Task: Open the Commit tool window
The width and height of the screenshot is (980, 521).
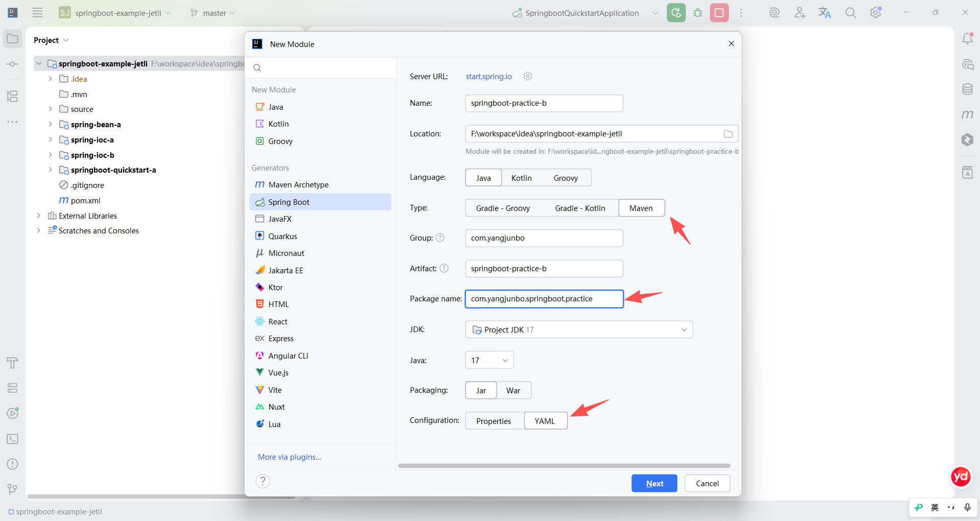Action: coord(13,64)
